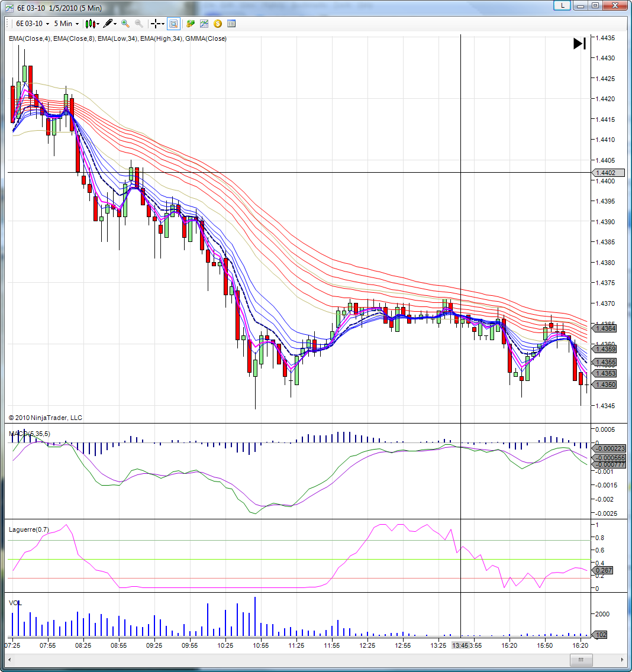Click the 07:25 time axis label
This screenshot has height=672, width=632.
(x=12, y=645)
